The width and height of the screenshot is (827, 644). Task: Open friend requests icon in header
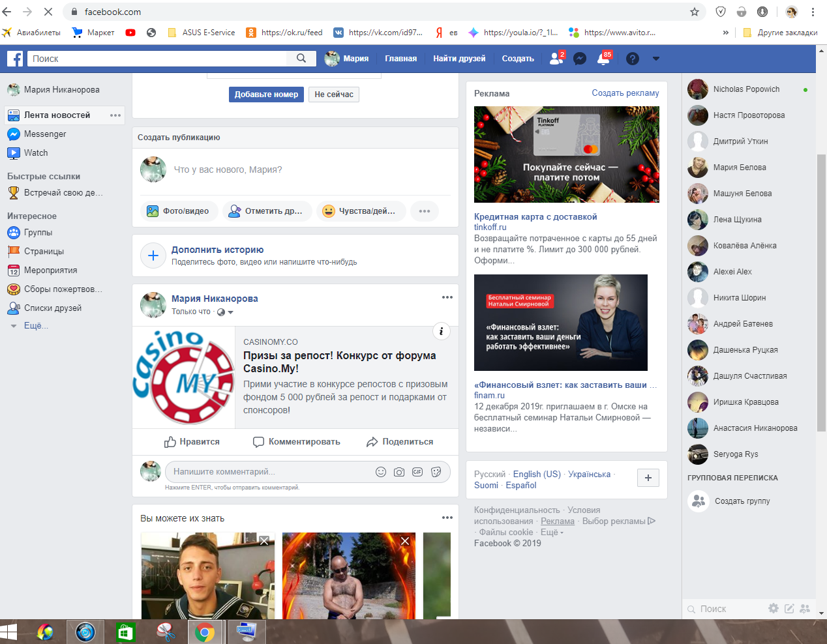(x=556, y=59)
